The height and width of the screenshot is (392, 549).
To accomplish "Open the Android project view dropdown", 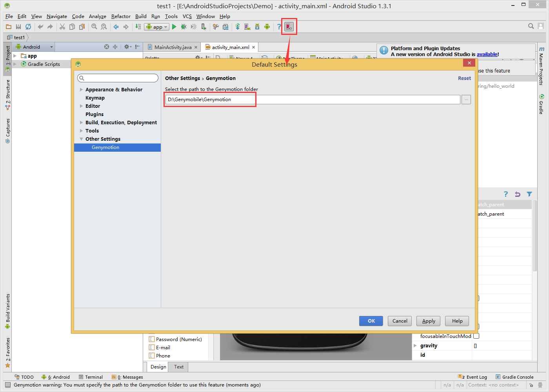I will [x=34, y=47].
